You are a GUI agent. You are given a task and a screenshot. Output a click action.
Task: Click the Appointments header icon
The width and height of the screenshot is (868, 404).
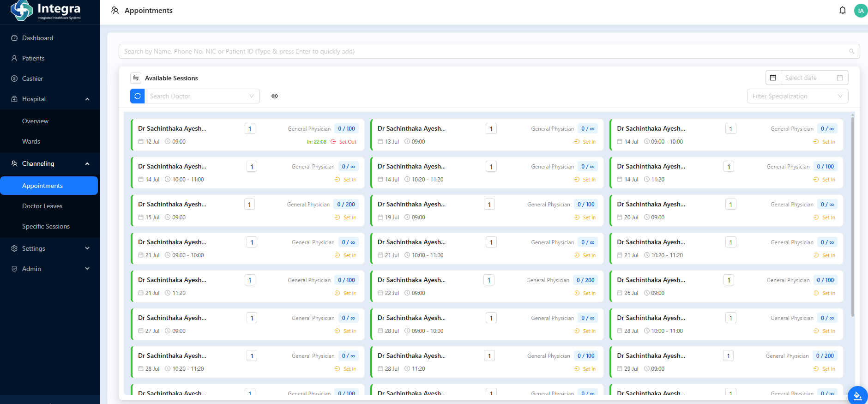click(x=115, y=10)
